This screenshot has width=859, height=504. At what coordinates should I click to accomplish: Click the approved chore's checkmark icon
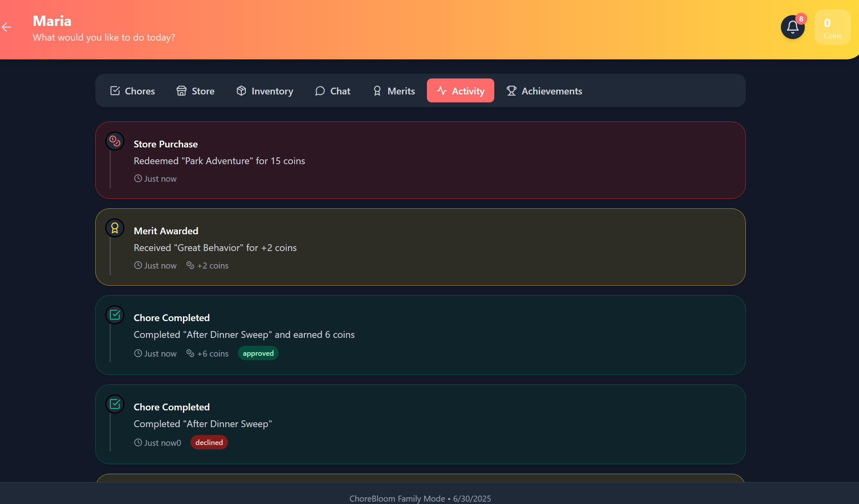(x=115, y=315)
